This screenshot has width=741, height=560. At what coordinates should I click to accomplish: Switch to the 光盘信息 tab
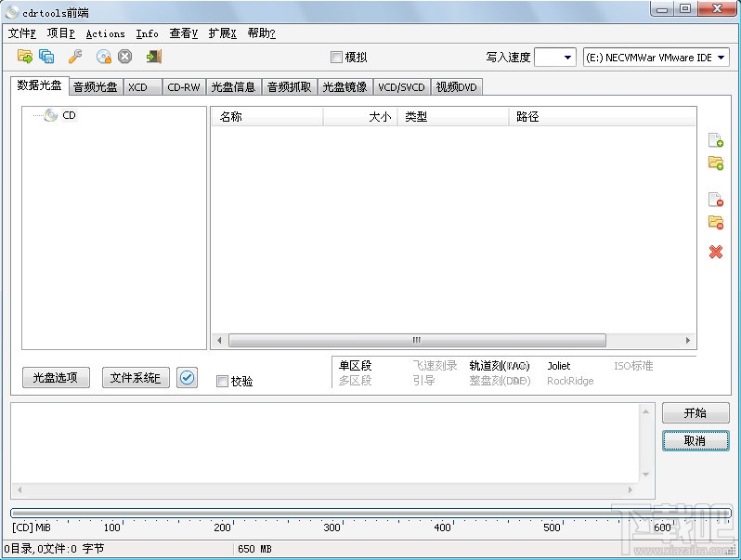pos(233,87)
